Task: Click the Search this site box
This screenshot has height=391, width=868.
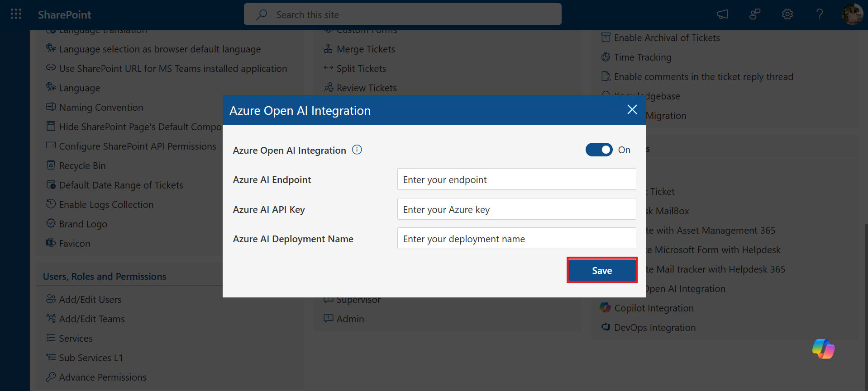Action: coord(402,14)
